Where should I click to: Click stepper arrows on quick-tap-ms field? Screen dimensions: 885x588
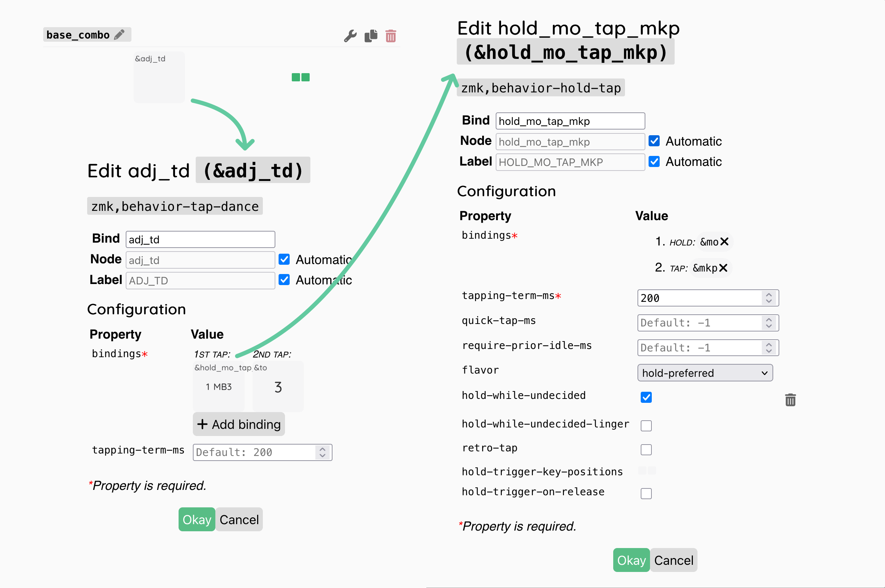pos(769,323)
